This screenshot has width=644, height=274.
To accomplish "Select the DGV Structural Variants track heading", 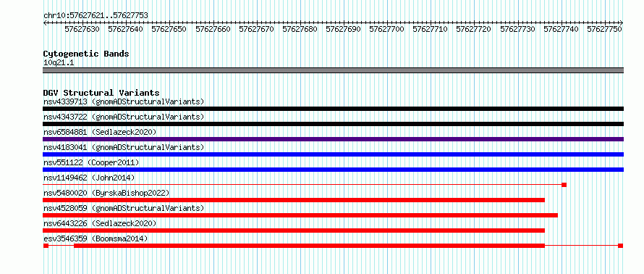I will pos(101,93).
